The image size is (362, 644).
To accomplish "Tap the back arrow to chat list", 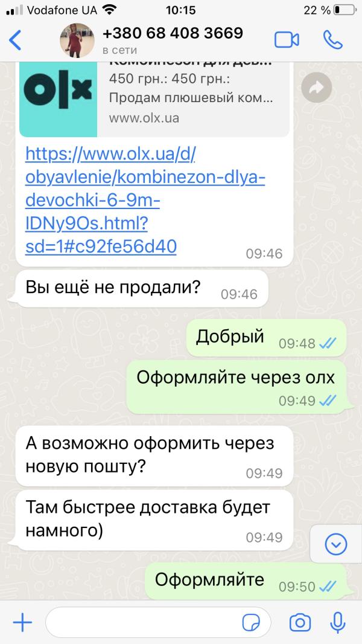I will [14, 40].
